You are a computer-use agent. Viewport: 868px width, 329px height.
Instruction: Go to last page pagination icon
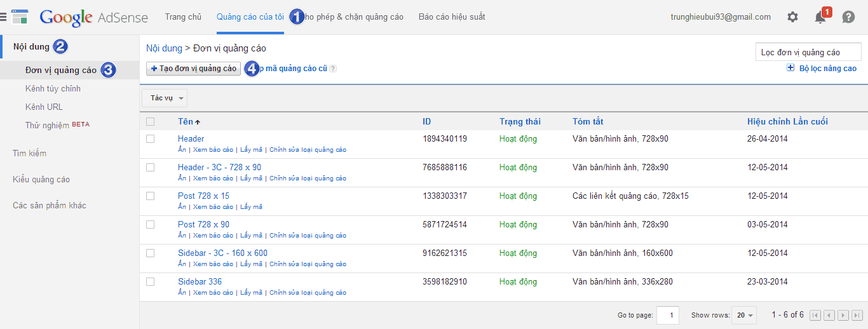[x=857, y=315]
